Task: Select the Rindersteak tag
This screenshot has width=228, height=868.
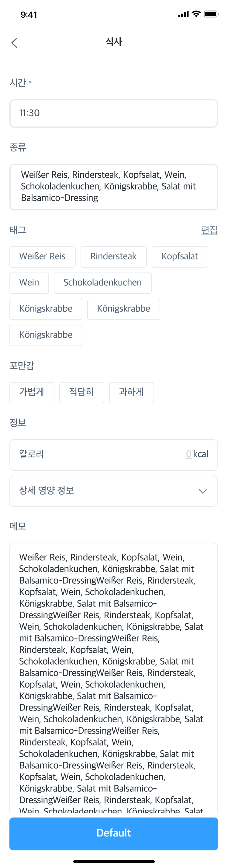Action: pyautogui.click(x=113, y=257)
